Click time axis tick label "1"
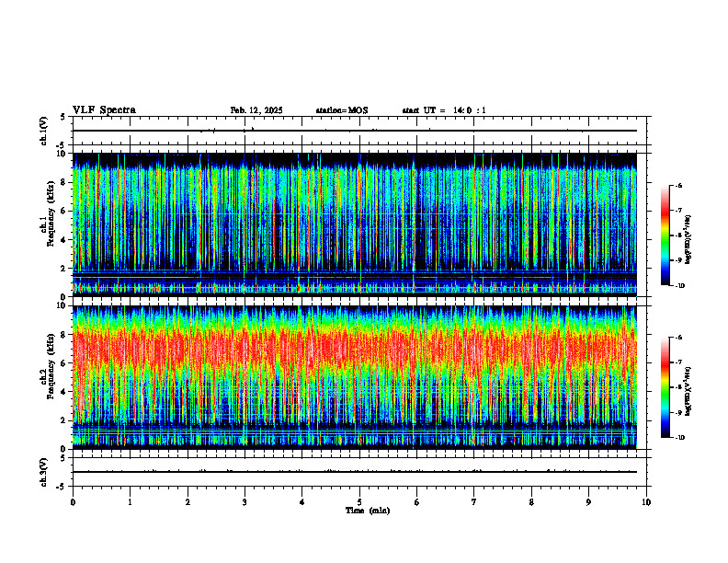Screen dimensions: 728x563 point(130,502)
